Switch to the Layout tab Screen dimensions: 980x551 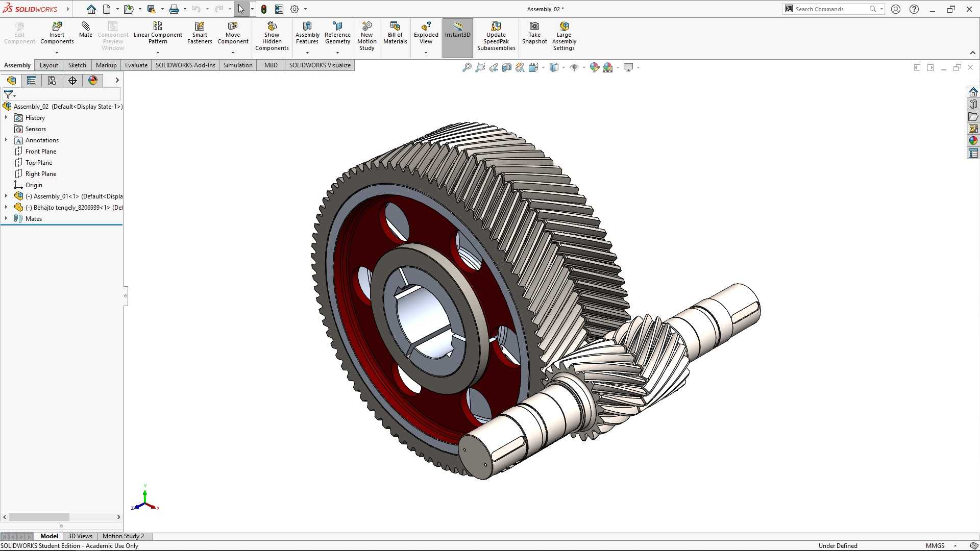pos(49,65)
